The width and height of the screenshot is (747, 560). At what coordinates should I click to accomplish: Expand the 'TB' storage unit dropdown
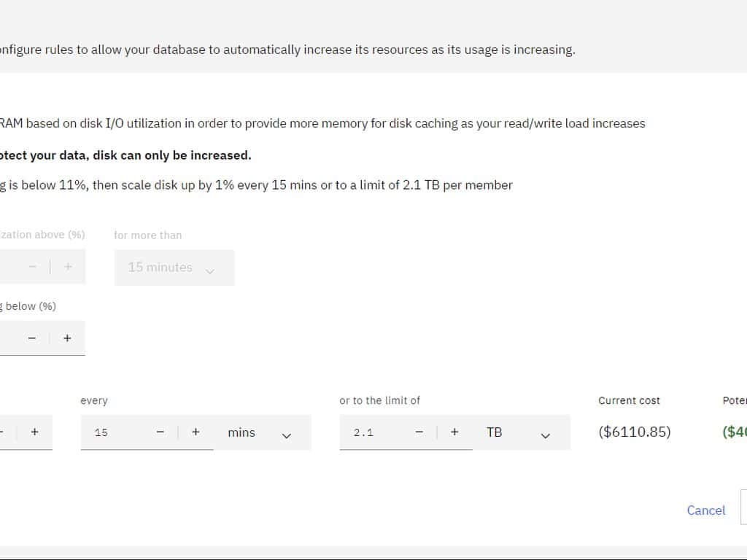(x=521, y=433)
